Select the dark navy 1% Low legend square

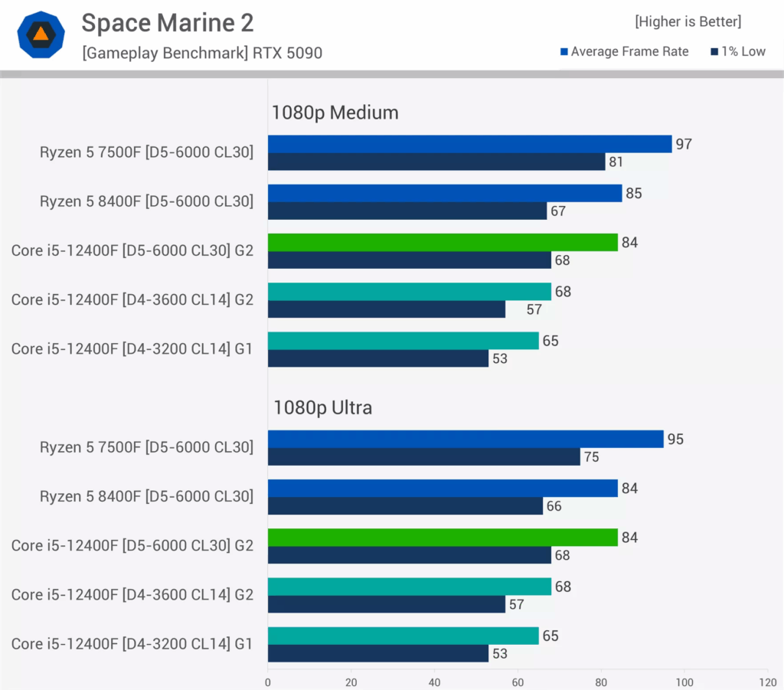[714, 51]
